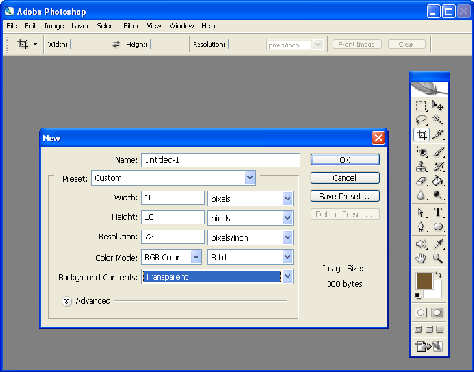The image size is (474, 372).
Task: Select the Move tool
Action: (437, 106)
